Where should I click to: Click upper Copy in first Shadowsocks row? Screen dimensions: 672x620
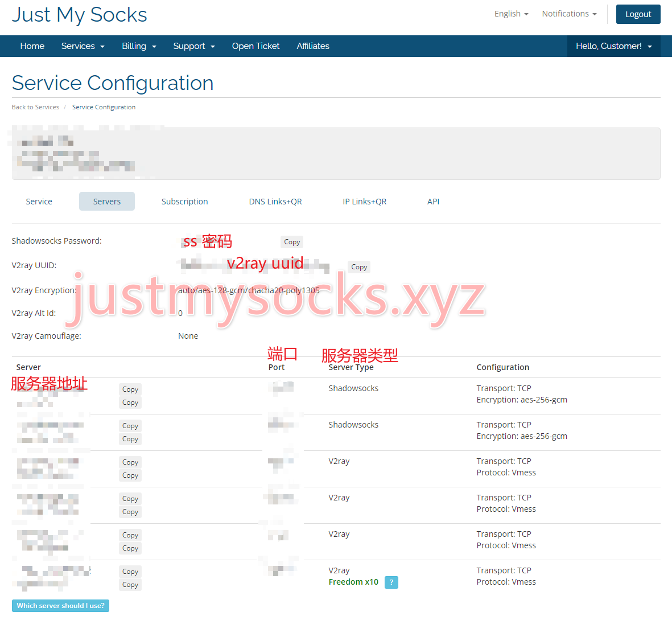click(x=130, y=389)
